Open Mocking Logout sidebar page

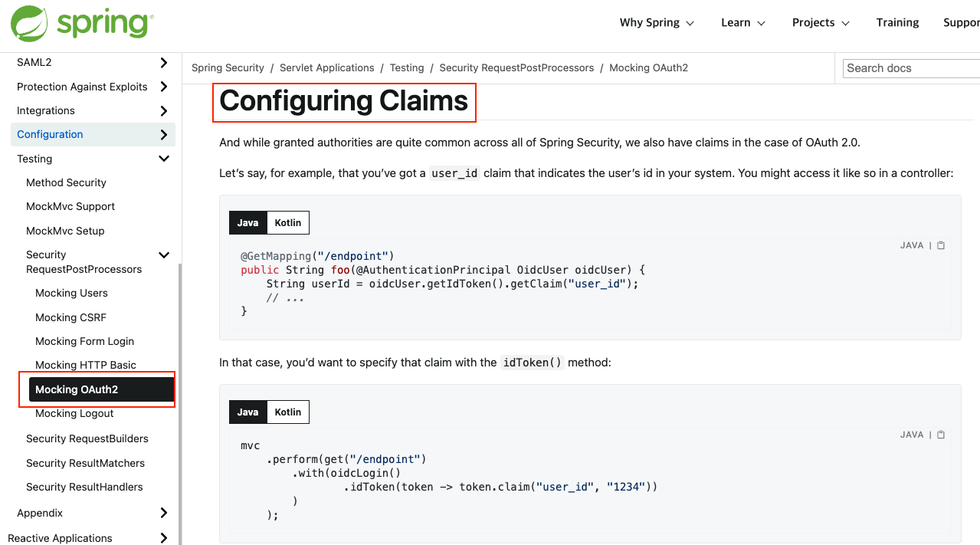(74, 413)
